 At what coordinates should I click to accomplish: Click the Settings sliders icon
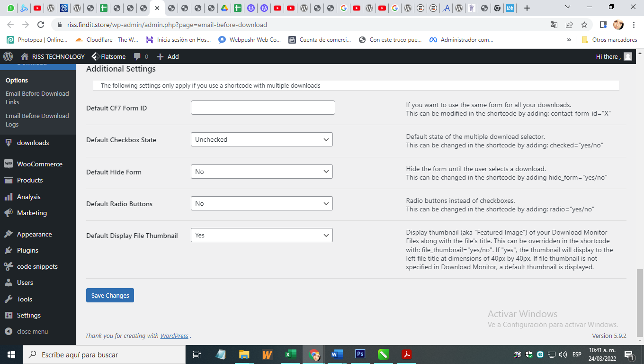tap(8, 315)
